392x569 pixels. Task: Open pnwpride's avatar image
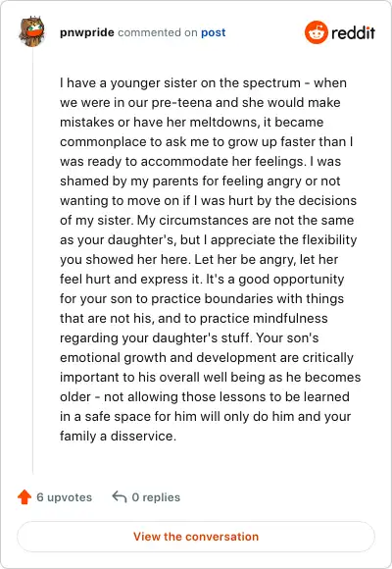pos(32,31)
